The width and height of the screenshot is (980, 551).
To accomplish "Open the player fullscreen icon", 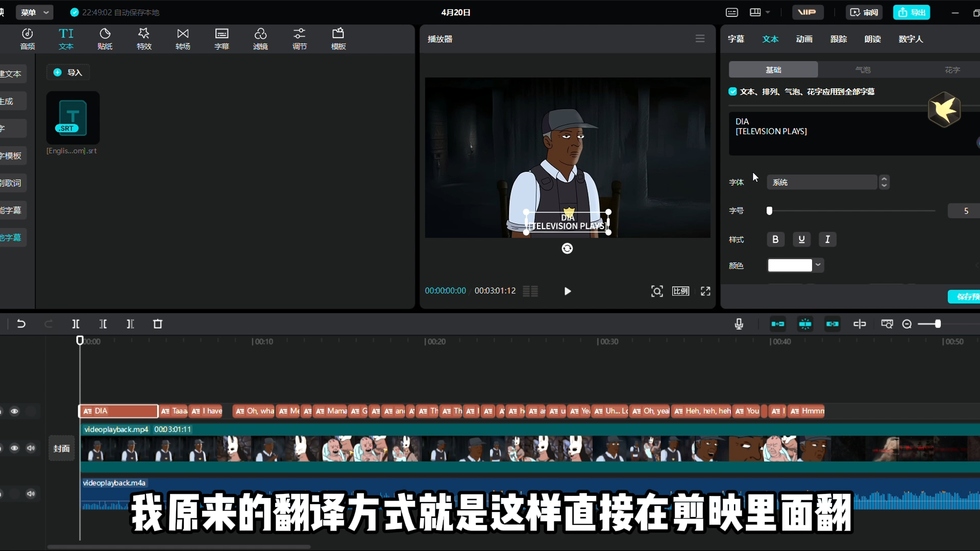I will pyautogui.click(x=705, y=291).
